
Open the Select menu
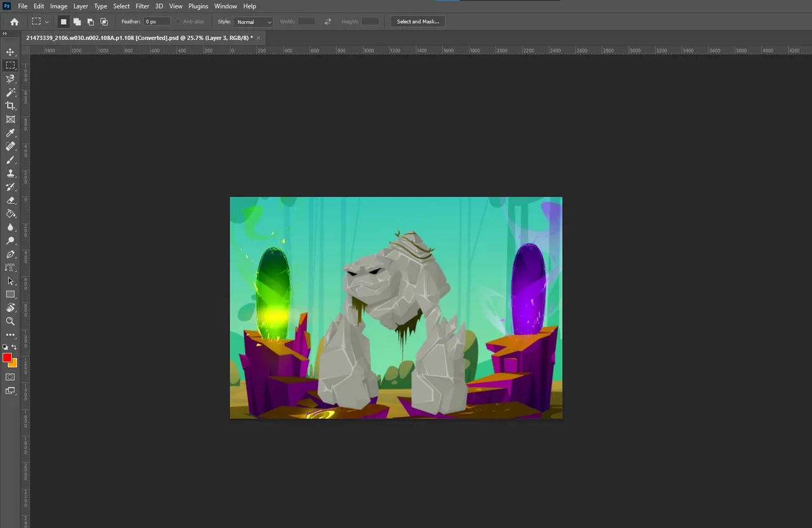(122, 6)
